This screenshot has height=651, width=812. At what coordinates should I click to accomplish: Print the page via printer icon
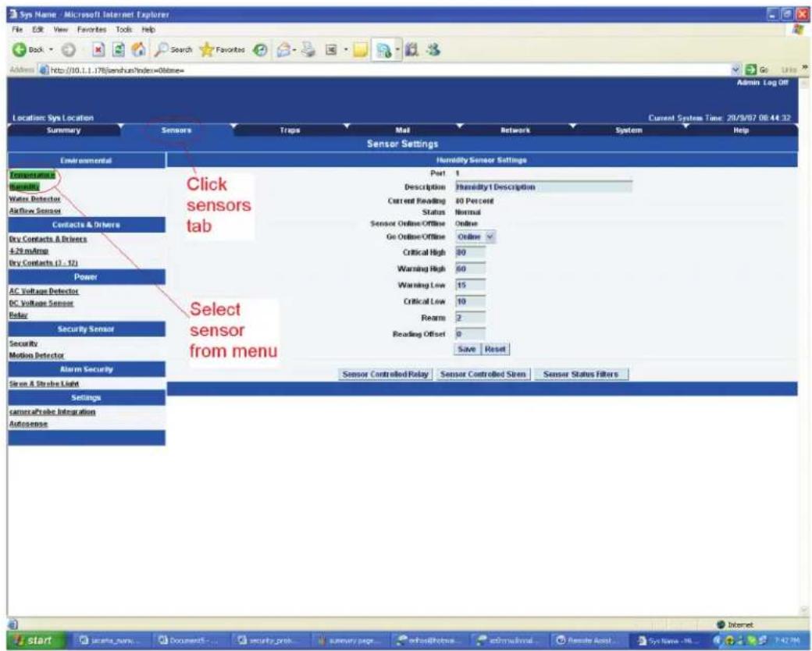pyautogui.click(x=308, y=50)
